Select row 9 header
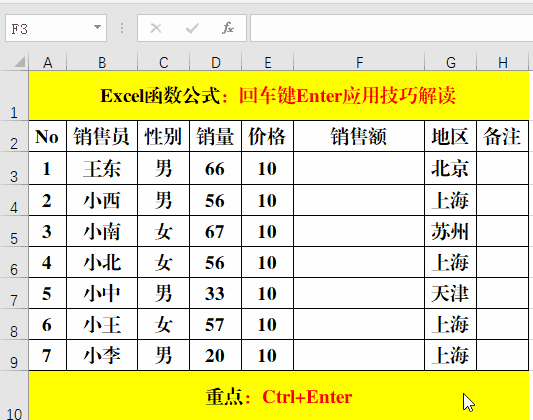Image resolution: width=533 pixels, height=420 pixels. click(x=14, y=355)
